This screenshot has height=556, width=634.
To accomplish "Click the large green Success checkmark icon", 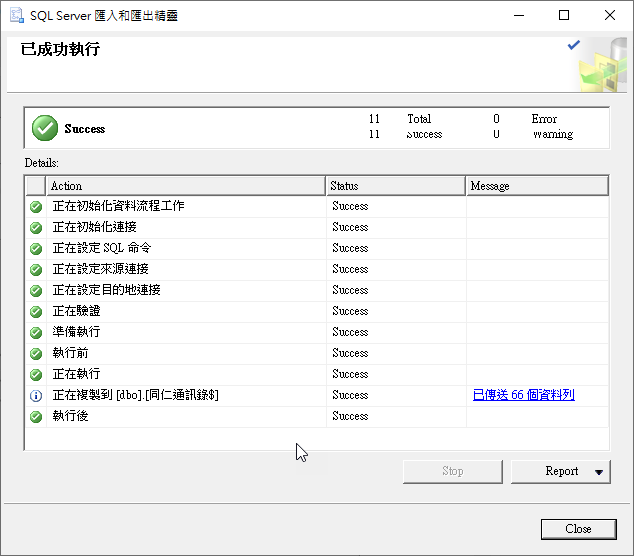I will 45,128.
